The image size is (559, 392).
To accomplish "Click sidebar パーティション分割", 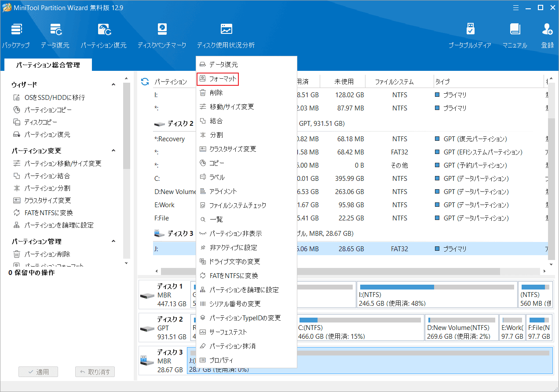I will point(42,188).
